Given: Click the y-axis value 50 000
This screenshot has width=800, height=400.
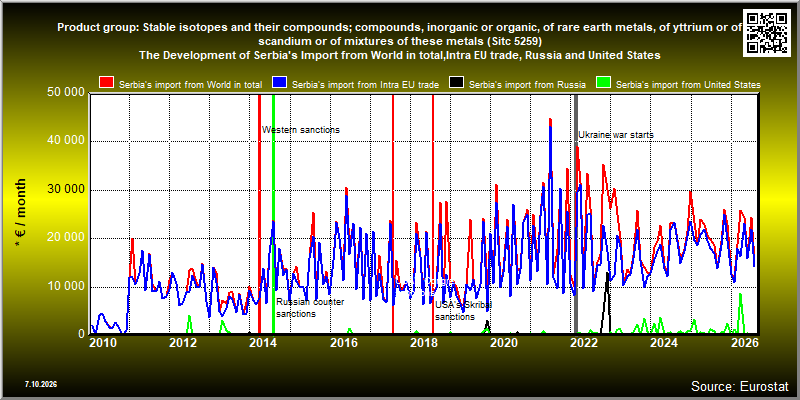Looking at the screenshot, I should click(x=66, y=93).
